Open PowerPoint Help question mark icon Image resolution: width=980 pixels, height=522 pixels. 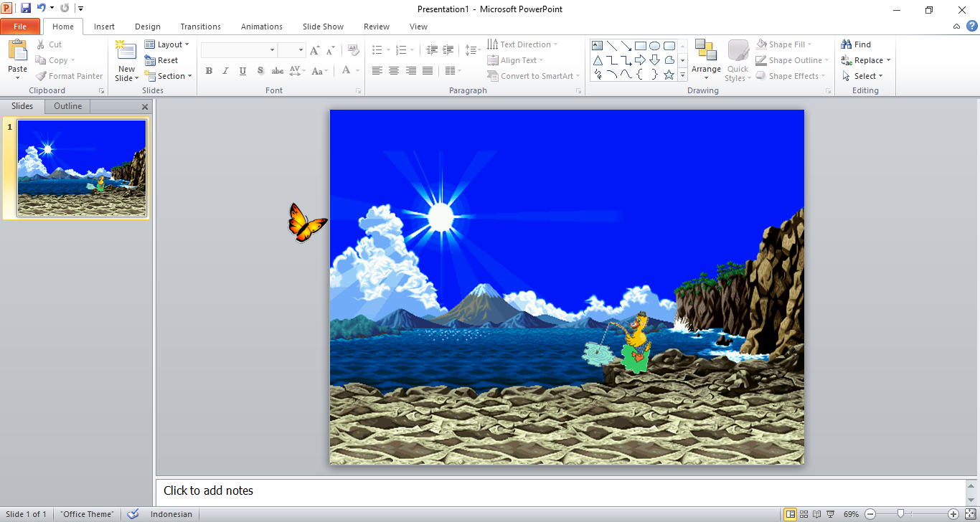[971, 27]
